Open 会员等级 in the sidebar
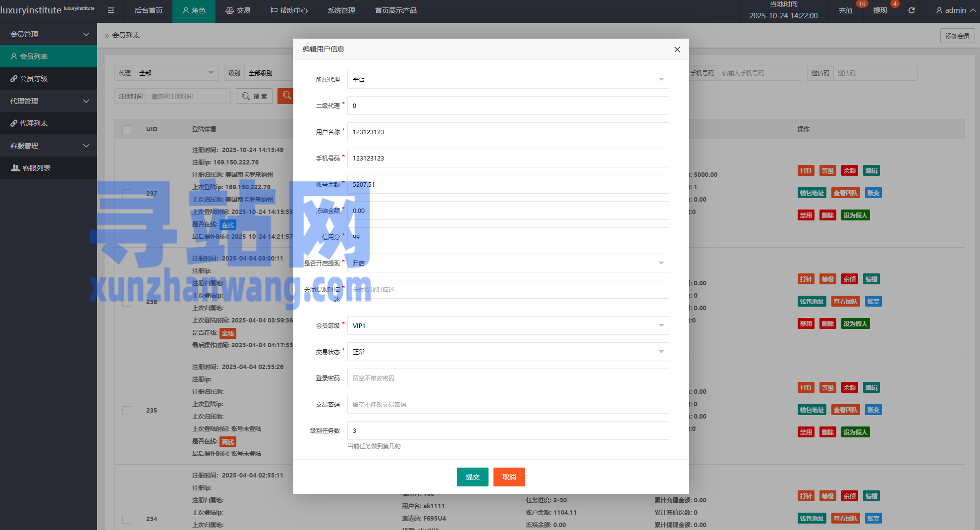Viewport: 980px width, 530px height. point(34,79)
